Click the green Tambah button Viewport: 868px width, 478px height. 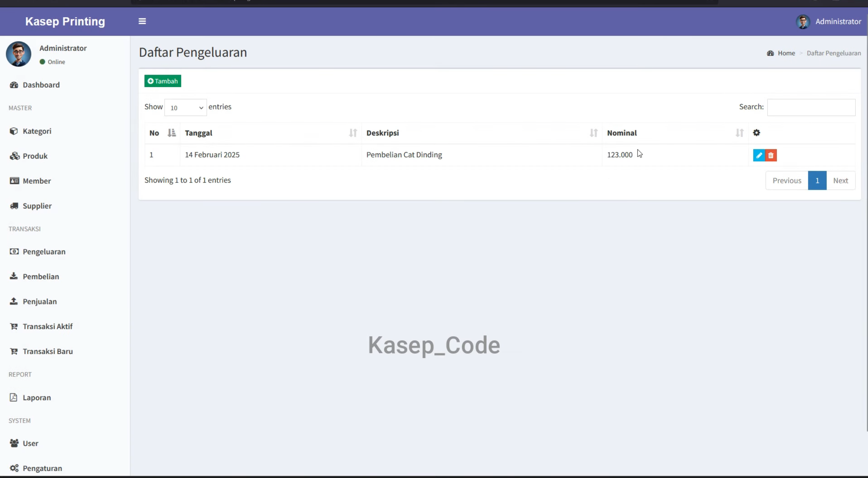pos(163,81)
